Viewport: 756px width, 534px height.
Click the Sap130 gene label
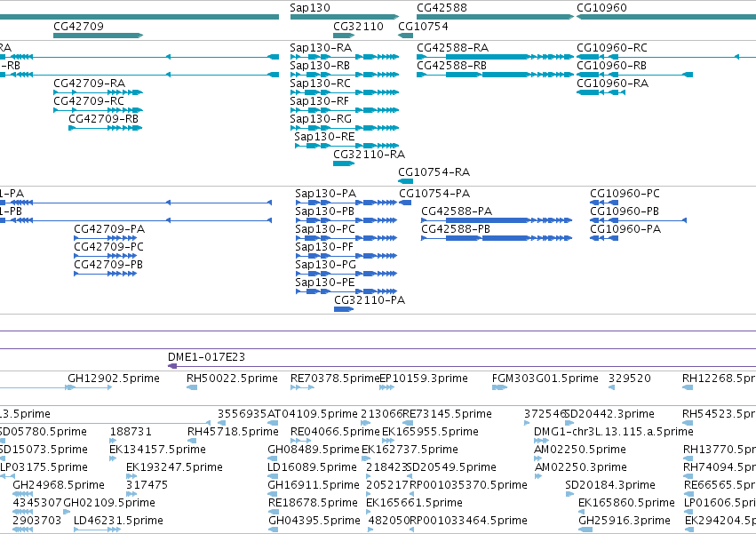(x=310, y=8)
